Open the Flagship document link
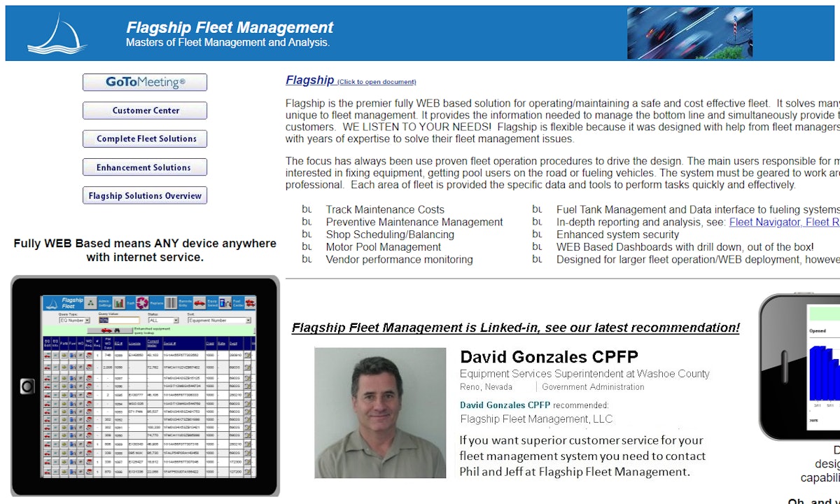The height and width of the screenshot is (504, 840). (310, 80)
